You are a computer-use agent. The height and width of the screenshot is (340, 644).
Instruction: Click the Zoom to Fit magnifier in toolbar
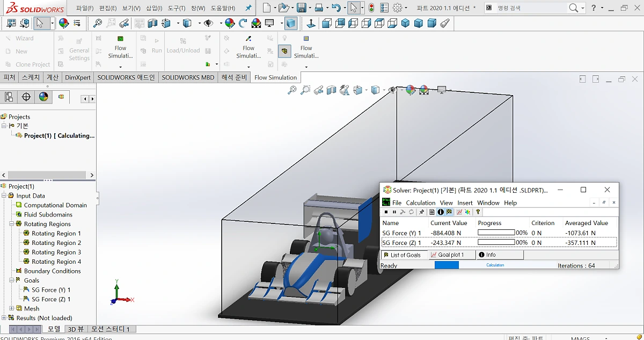pos(98,24)
